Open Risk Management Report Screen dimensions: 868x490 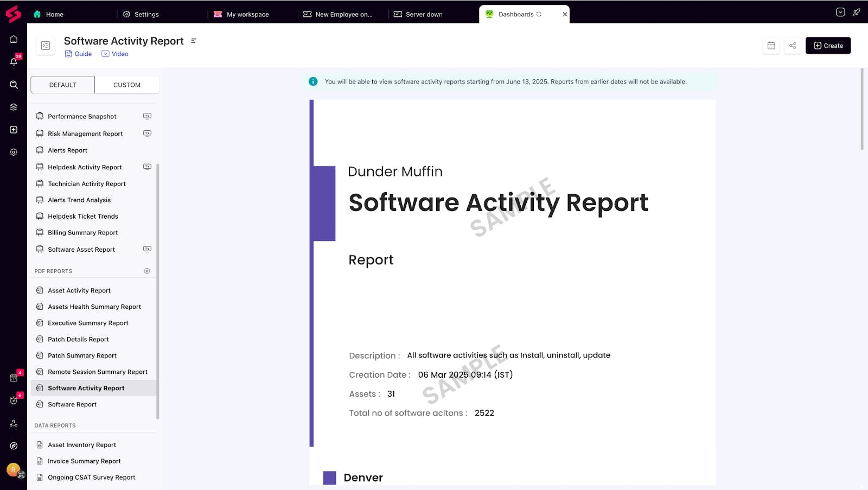[85, 134]
